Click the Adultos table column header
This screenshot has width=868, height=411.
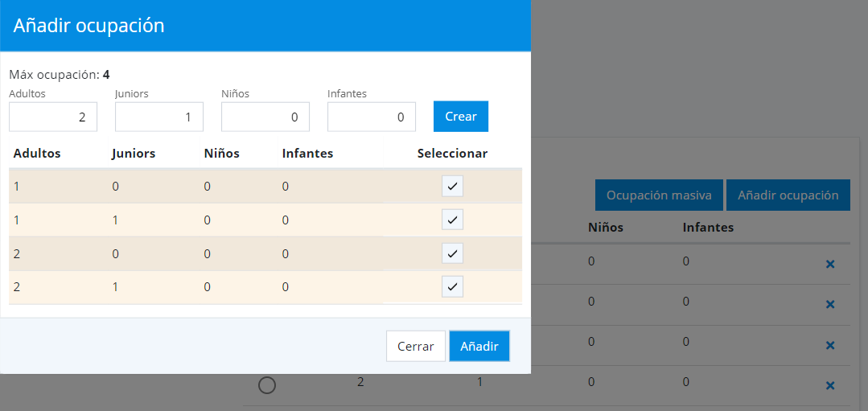[x=37, y=154]
